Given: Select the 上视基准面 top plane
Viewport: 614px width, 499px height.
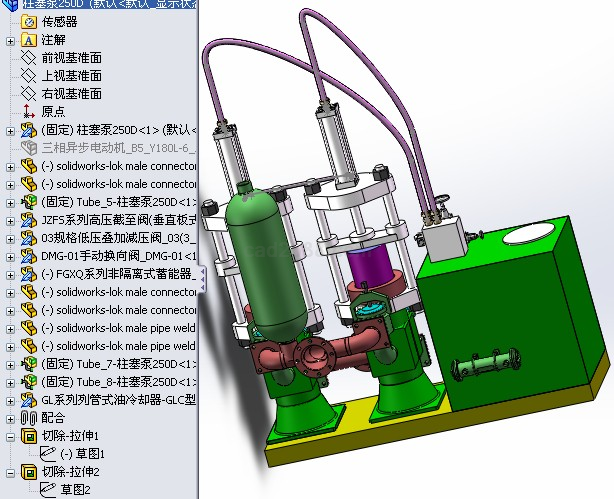Looking at the screenshot, I should point(70,76).
